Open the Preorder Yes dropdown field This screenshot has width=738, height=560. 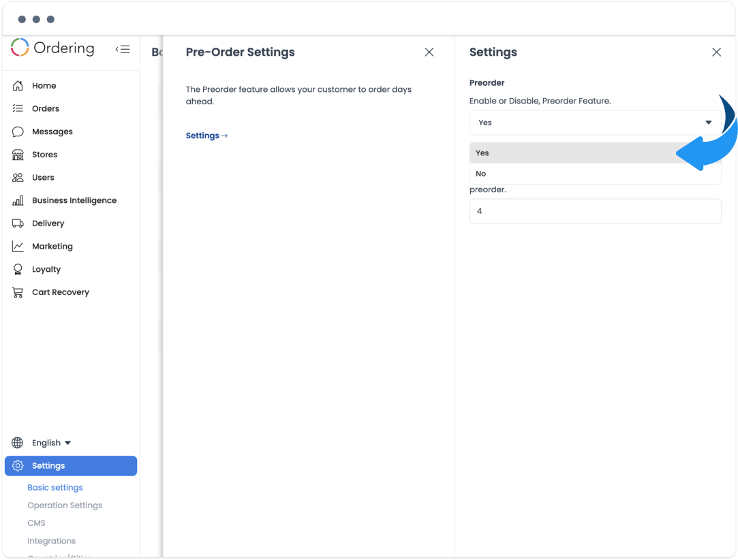click(595, 123)
